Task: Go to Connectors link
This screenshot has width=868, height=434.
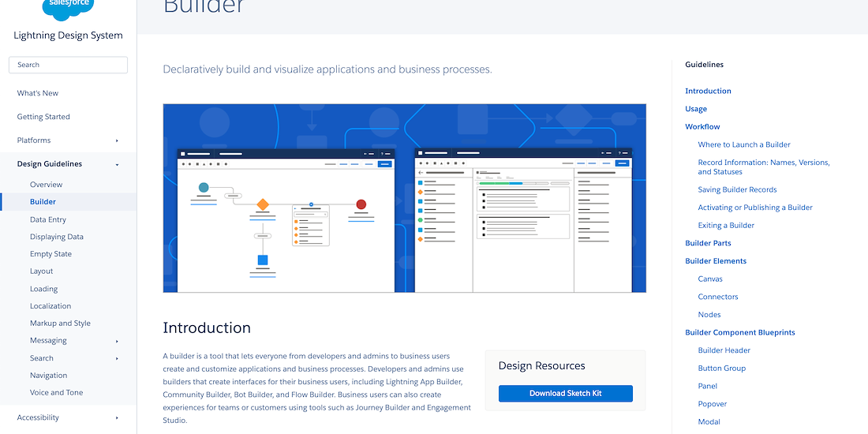Action: 718,297
